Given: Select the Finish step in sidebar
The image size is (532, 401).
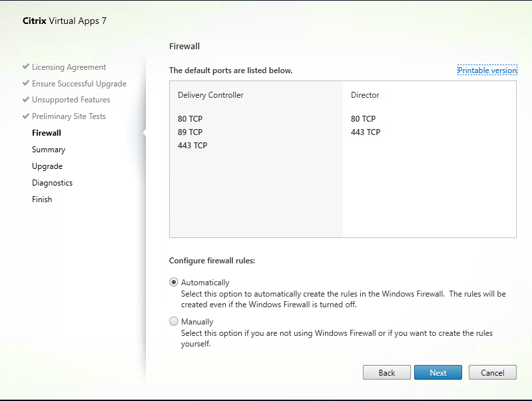Looking at the screenshot, I should click(x=42, y=200).
